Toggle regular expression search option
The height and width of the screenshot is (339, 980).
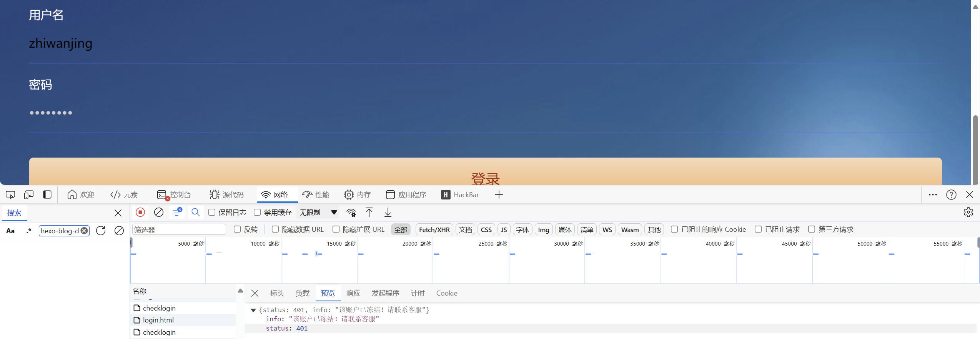29,231
